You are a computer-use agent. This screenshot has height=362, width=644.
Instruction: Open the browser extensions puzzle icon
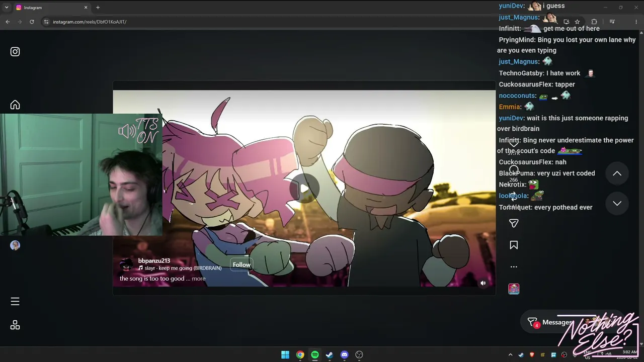pyautogui.click(x=594, y=22)
